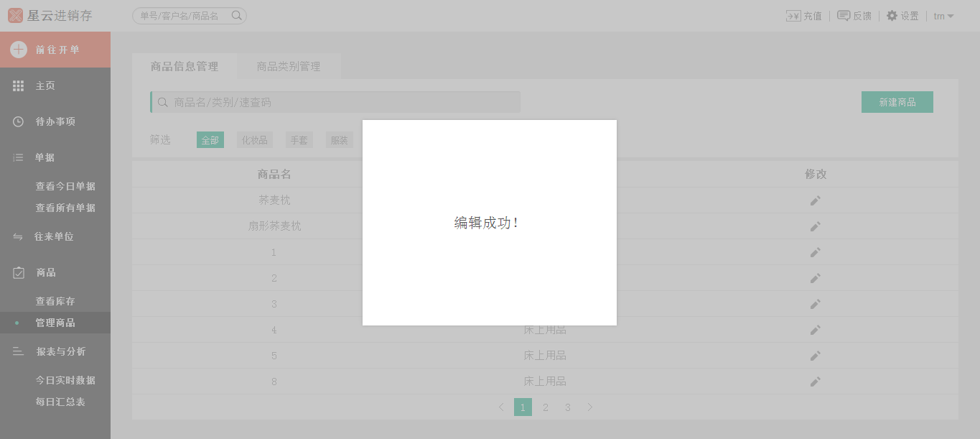Click the grid icon for 主页

click(19, 86)
